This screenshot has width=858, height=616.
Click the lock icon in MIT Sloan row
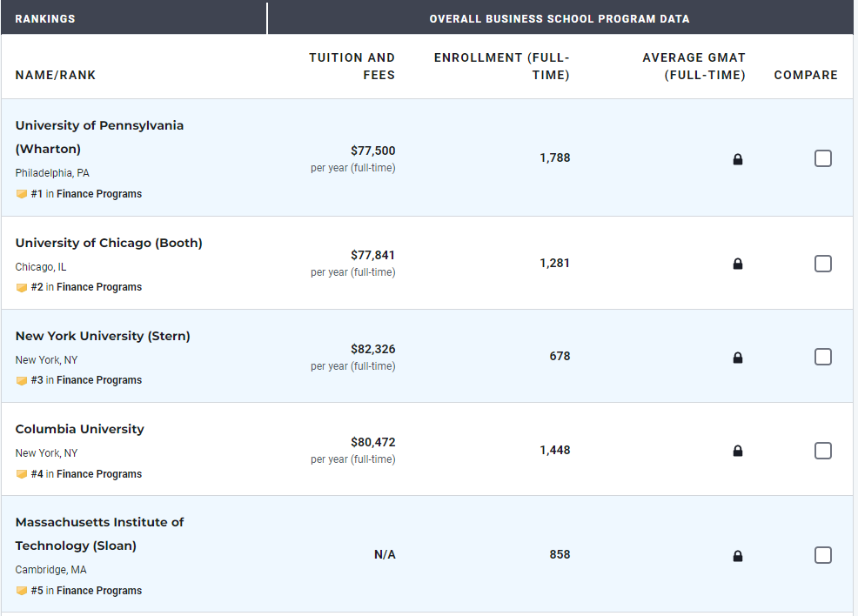(x=738, y=556)
